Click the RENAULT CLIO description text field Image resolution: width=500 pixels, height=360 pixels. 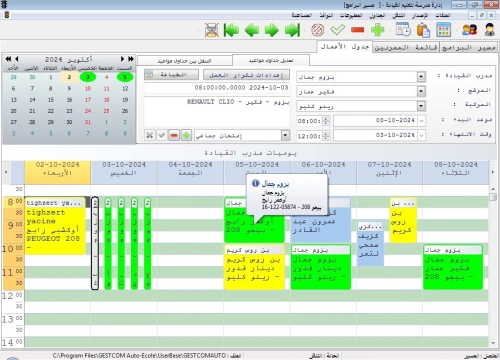(217, 111)
